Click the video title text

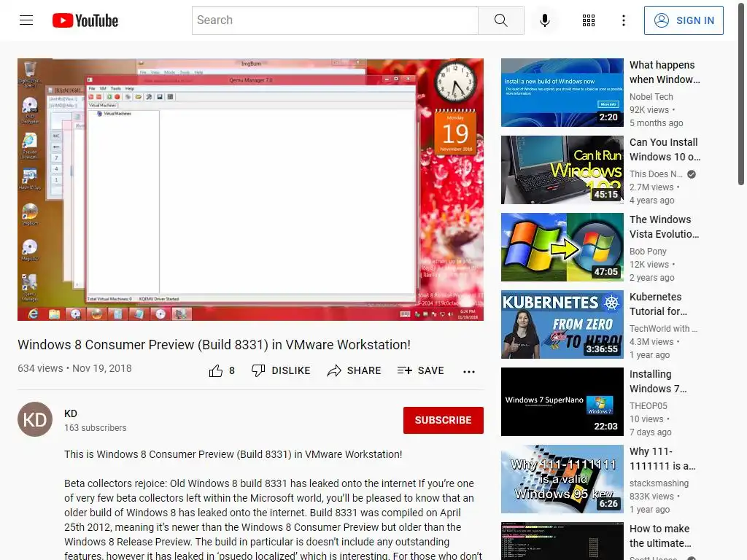[x=214, y=345]
